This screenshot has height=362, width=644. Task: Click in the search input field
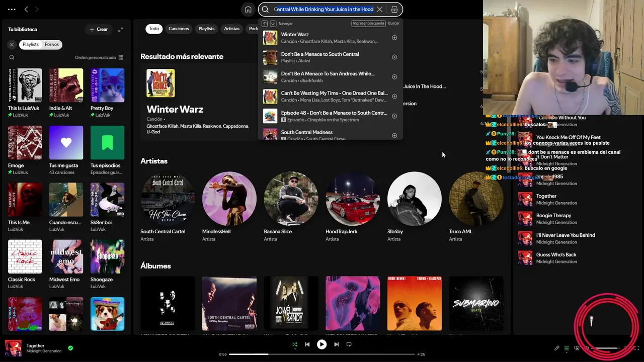pos(324,9)
